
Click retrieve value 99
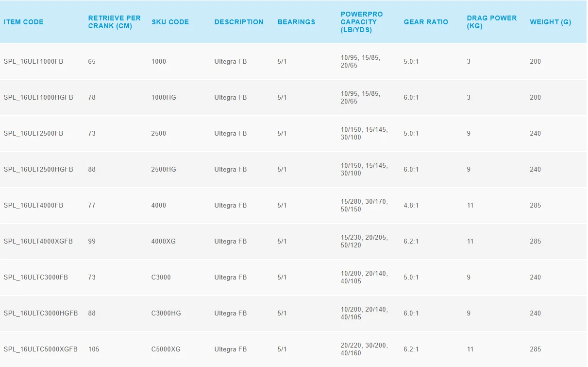92,241
